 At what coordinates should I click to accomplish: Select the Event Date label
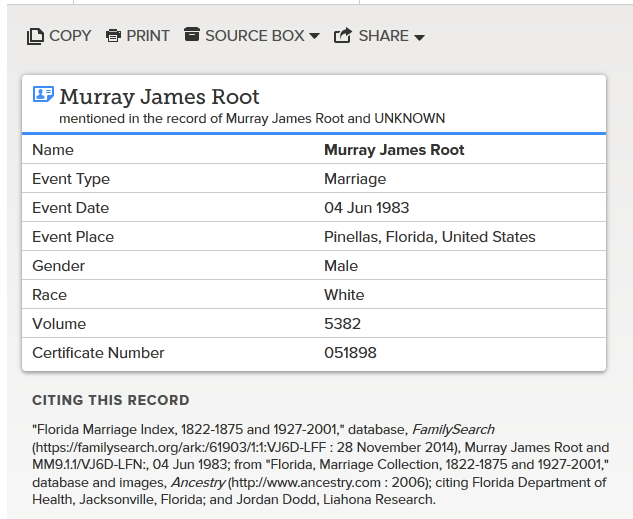coord(71,208)
